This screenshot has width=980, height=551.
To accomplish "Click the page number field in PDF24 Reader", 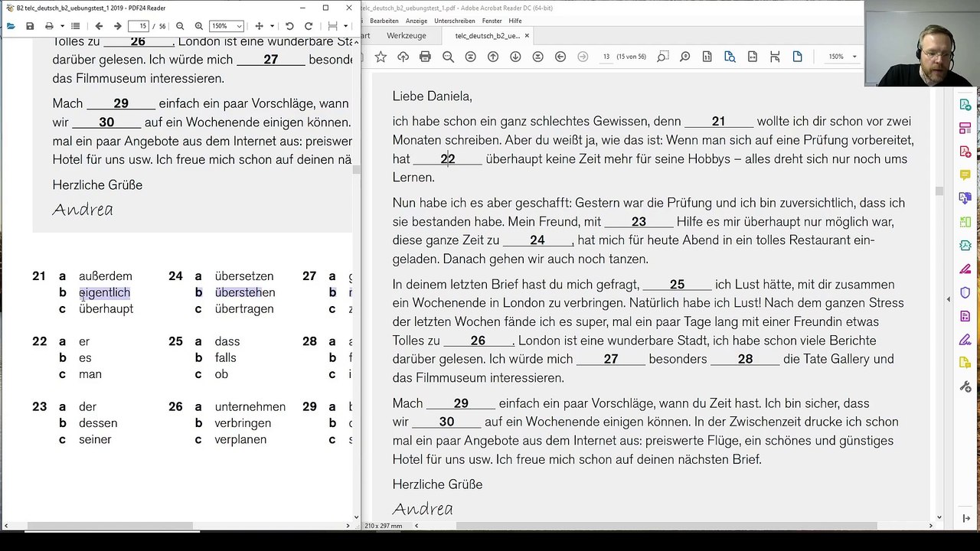I will click(x=139, y=26).
